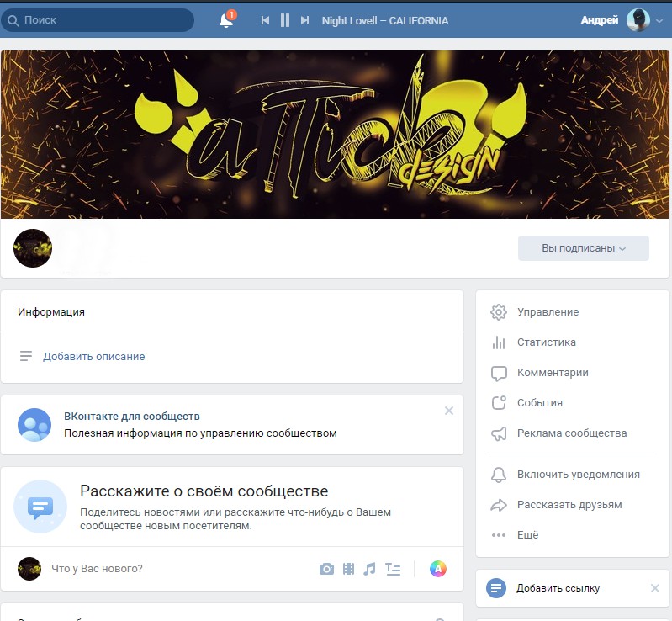Viewport: 672px width, 621px height.
Task: Click the three dots icon beside Ещё
Action: [x=499, y=535]
